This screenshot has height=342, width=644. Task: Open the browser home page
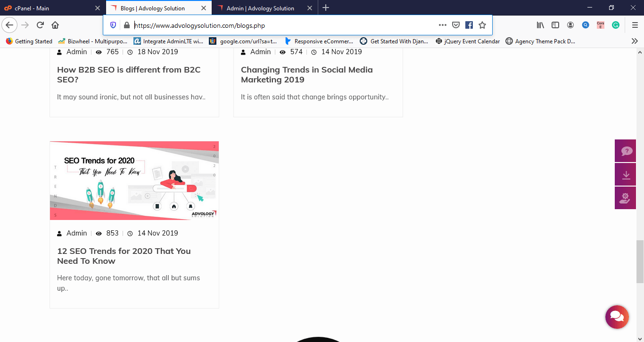55,25
